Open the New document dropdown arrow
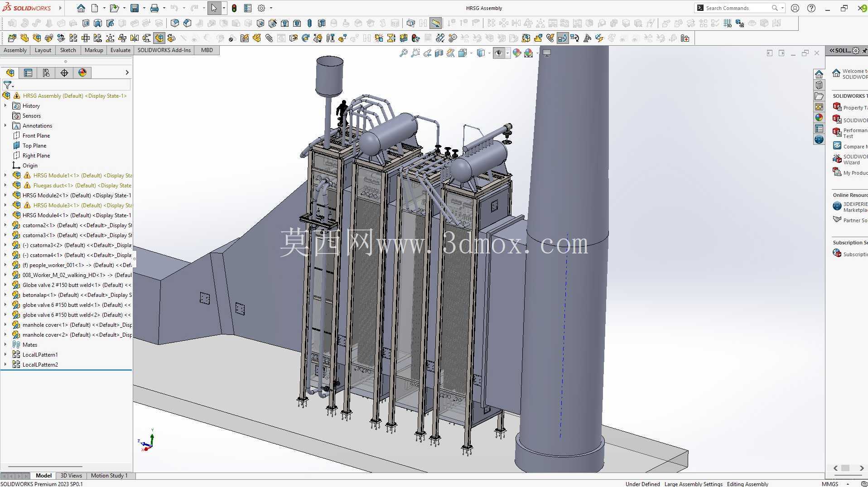This screenshot has width=868, height=487. 104,8
